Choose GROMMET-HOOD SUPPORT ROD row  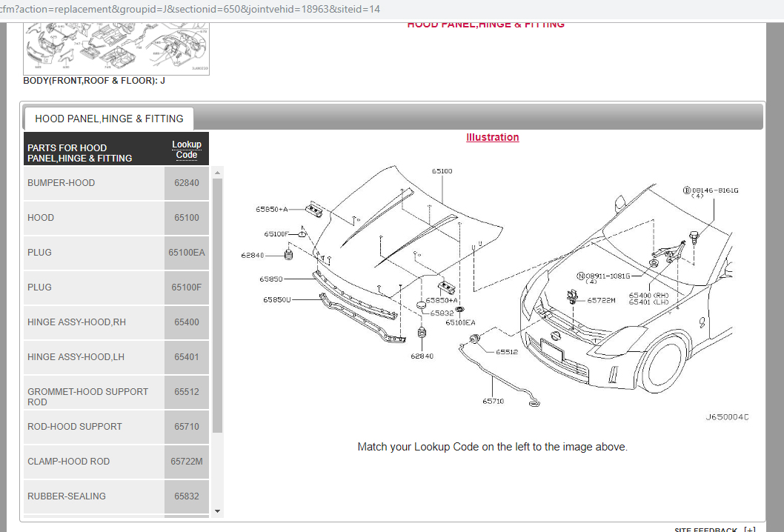[116, 392]
